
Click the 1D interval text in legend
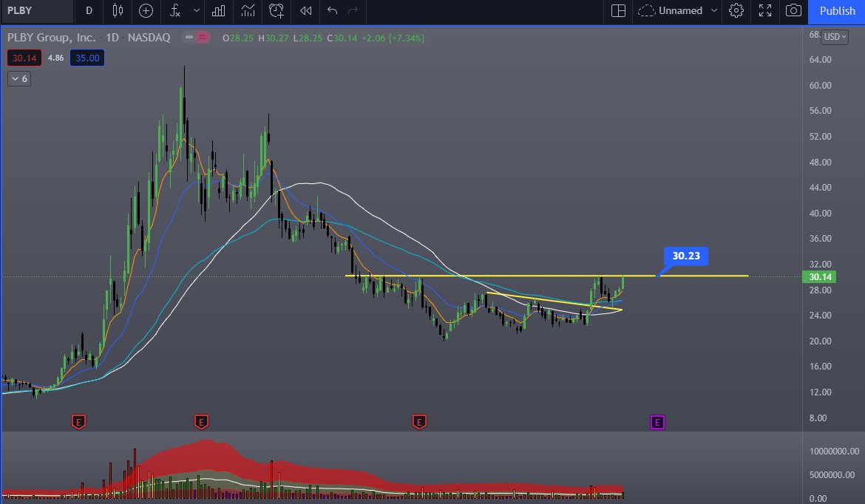click(112, 38)
